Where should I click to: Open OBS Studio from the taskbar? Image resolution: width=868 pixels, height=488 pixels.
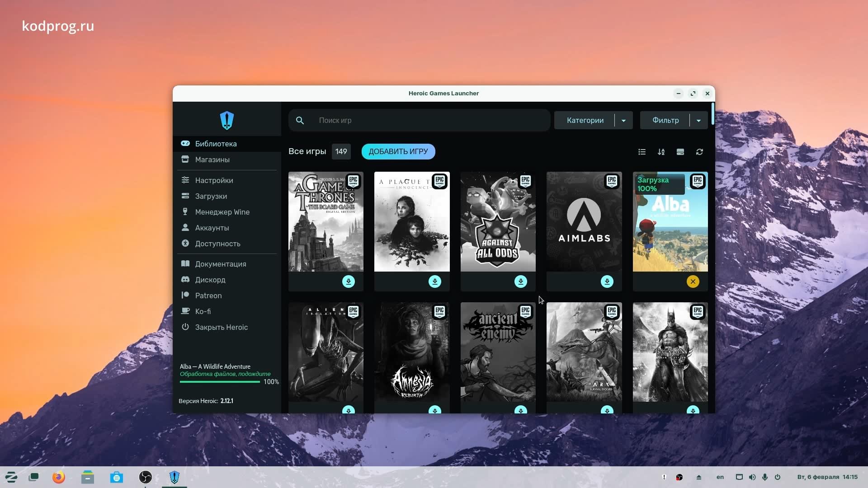(x=146, y=477)
